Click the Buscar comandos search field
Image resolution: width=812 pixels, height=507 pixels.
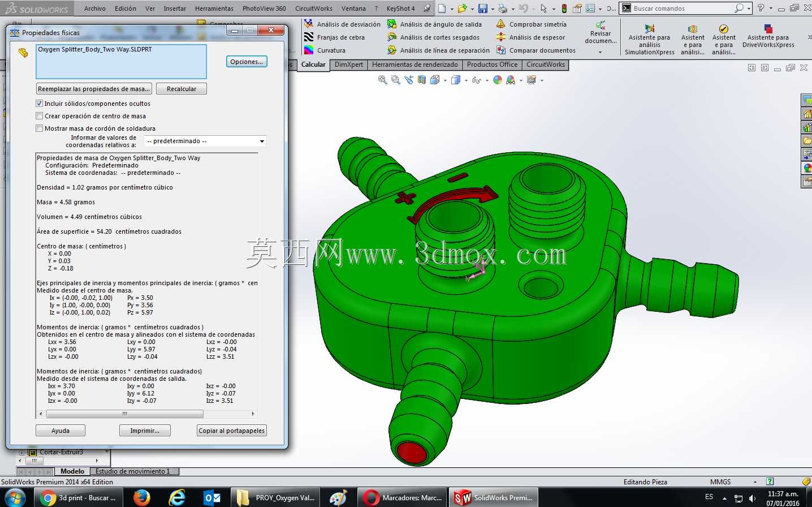[x=682, y=8]
